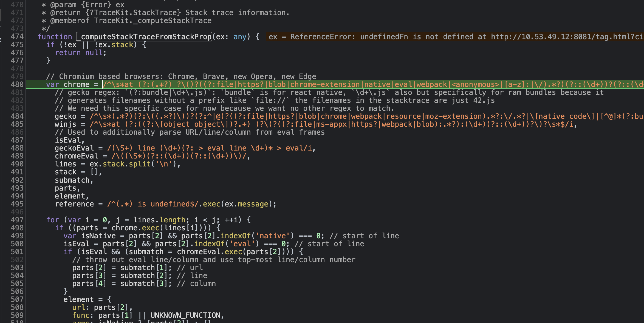Click return null statement
The width and height of the screenshot is (644, 323).
tap(81, 53)
